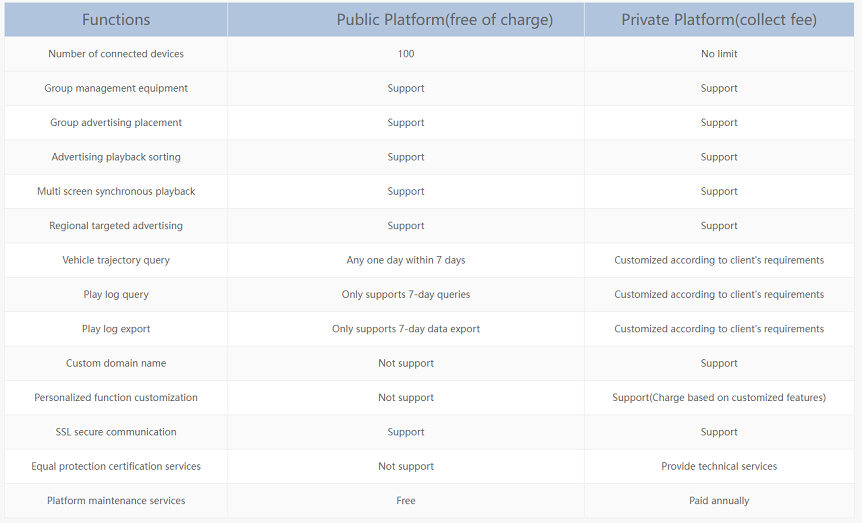Click Only supports 7-day queries cell
Image resolution: width=862 pixels, height=523 pixels.
tap(406, 295)
